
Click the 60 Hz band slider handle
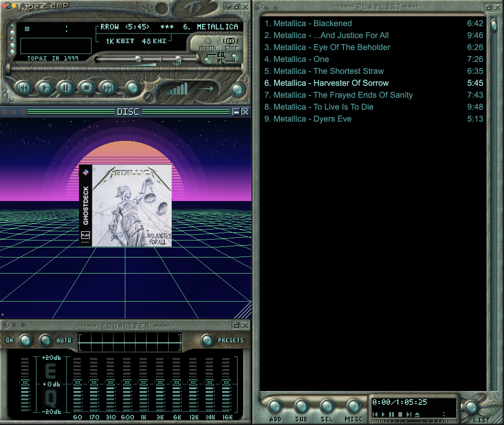(77, 382)
